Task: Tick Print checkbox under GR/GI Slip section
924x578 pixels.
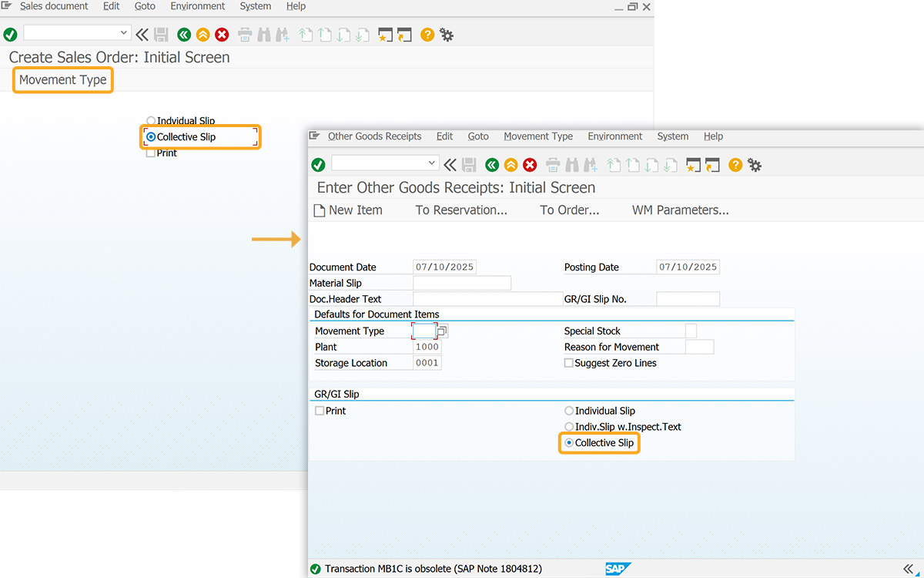Action: (320, 411)
